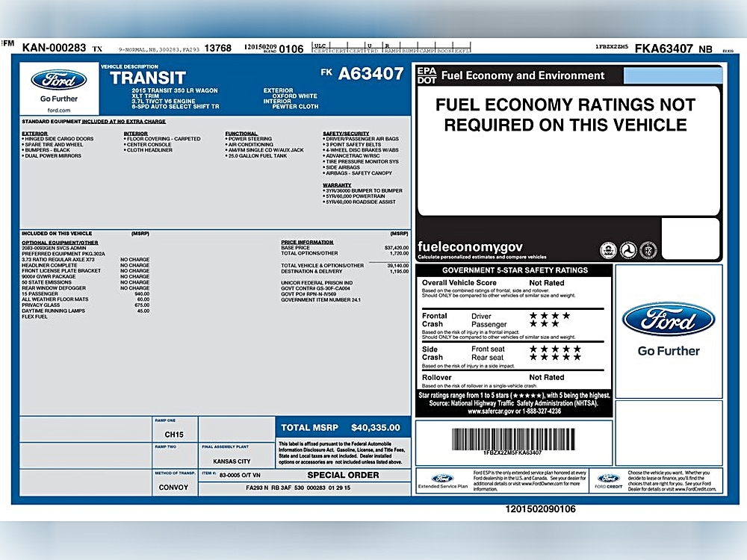This screenshot has width=747, height=560.
Task: Open the ford.com link under the logo
Action: click(58, 110)
